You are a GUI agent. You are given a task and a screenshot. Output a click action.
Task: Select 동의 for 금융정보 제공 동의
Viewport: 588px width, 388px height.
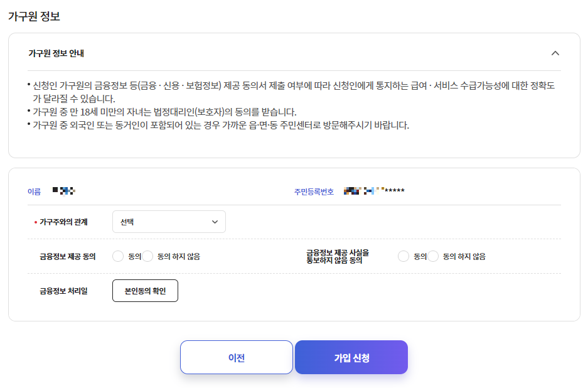pyautogui.click(x=119, y=256)
